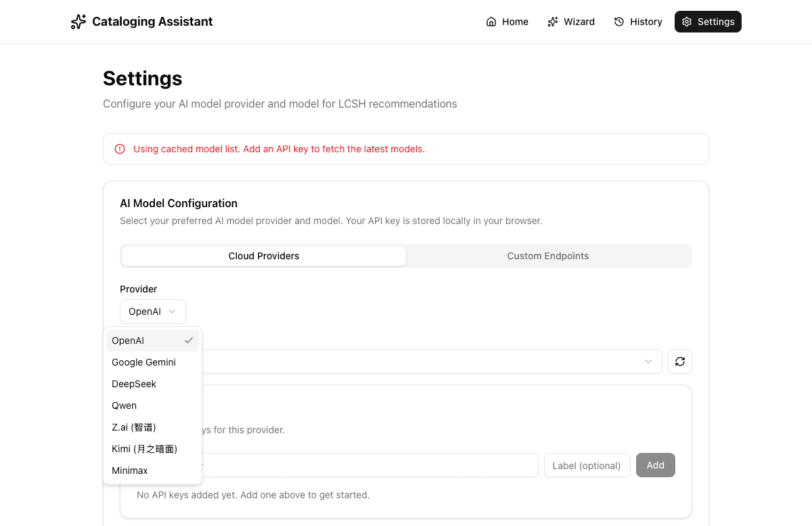This screenshot has width=812, height=526.
Task: Refresh the model list
Action: pyautogui.click(x=679, y=361)
